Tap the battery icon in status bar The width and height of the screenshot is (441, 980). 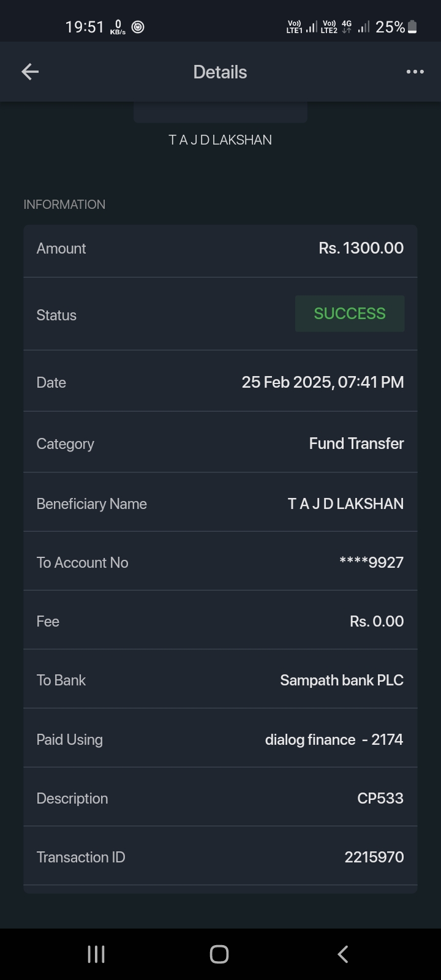tap(412, 27)
